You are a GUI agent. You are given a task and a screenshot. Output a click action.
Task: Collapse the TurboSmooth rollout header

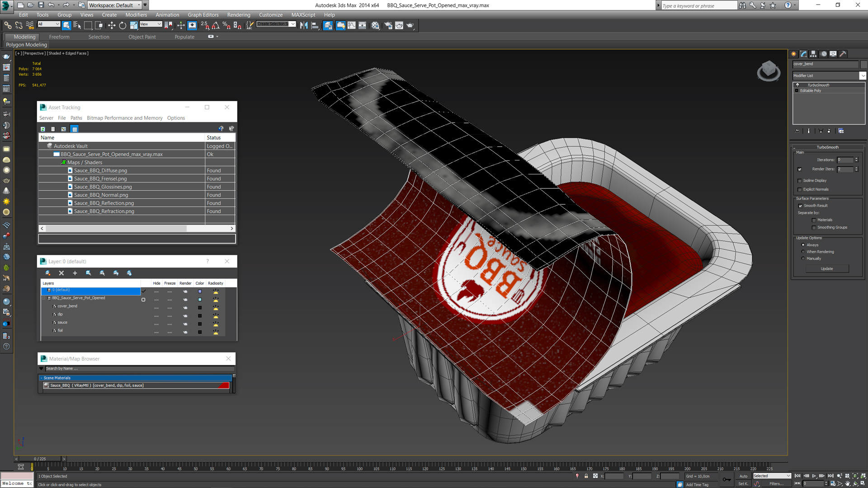tap(827, 147)
